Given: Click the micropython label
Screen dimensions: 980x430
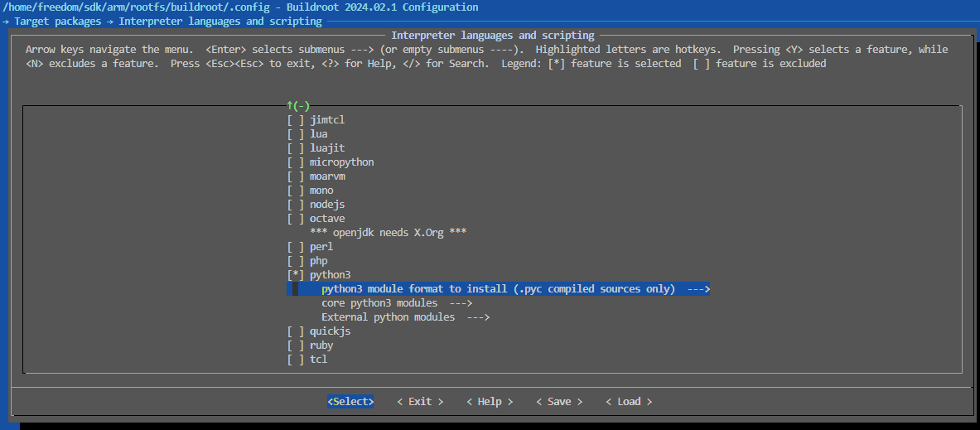Looking at the screenshot, I should (342, 162).
